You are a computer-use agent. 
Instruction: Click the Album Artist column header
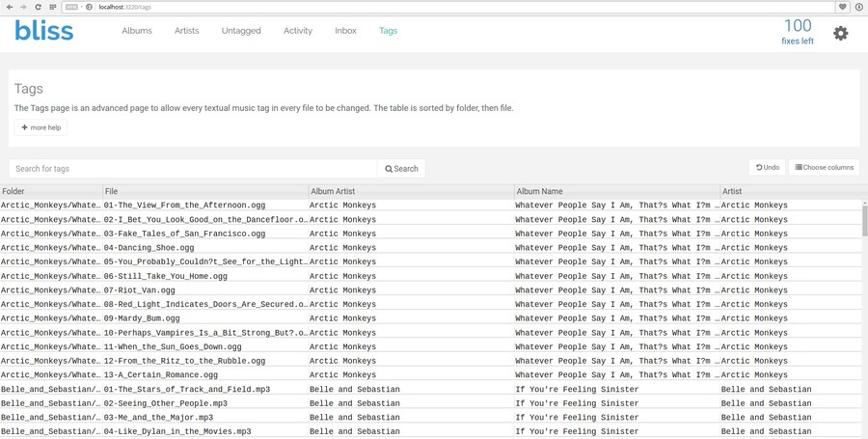coord(411,191)
